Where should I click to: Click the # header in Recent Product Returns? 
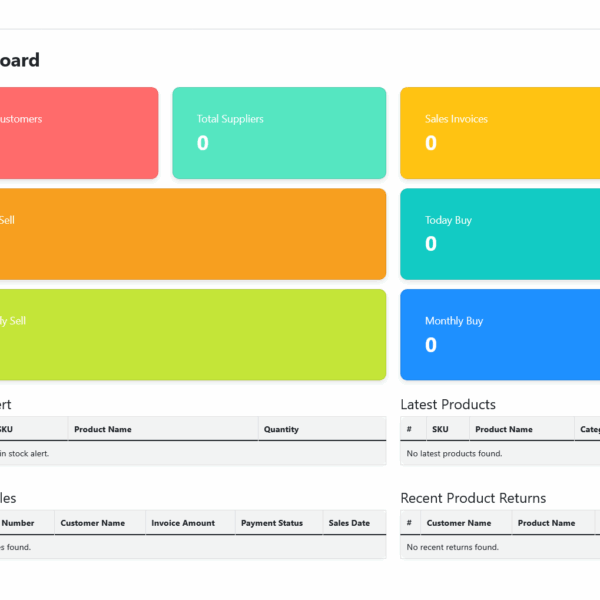coord(409,523)
